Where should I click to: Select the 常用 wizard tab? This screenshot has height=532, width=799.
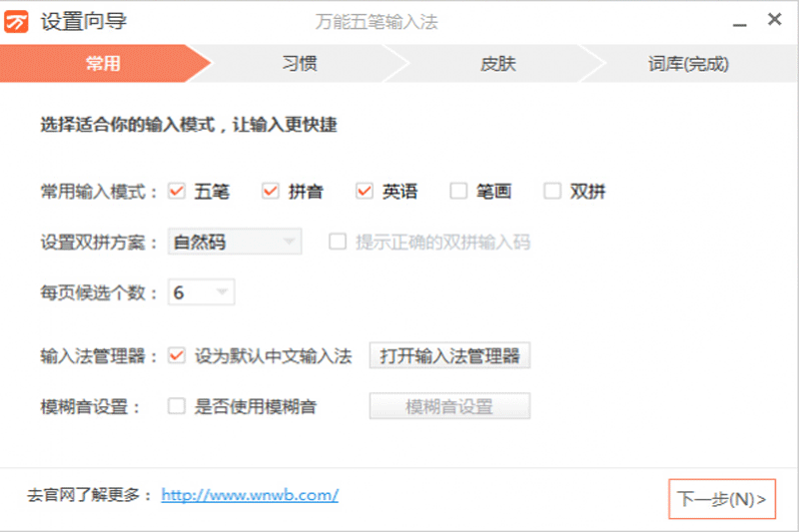tap(102, 65)
